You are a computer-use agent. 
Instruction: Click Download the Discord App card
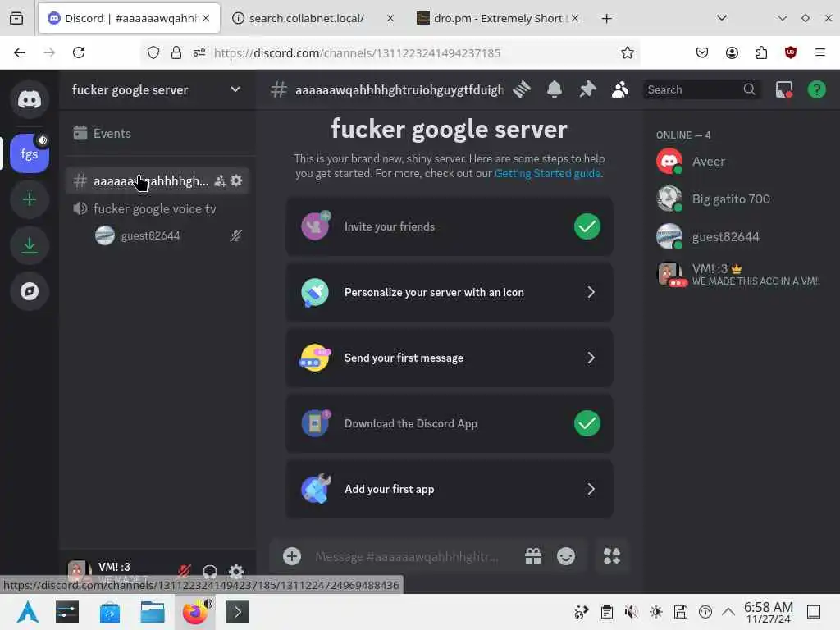450,423
